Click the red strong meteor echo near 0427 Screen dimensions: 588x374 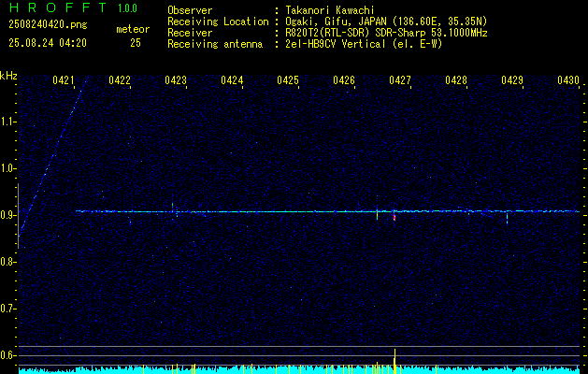pyautogui.click(x=394, y=217)
